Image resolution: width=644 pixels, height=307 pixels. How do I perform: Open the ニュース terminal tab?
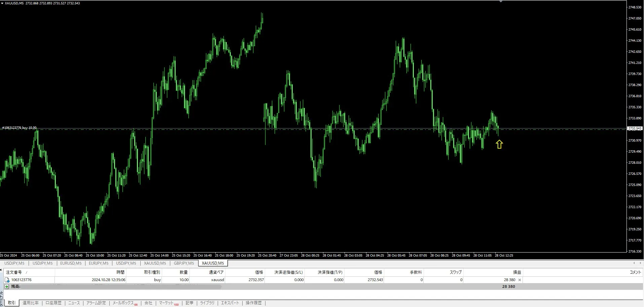tap(74, 303)
